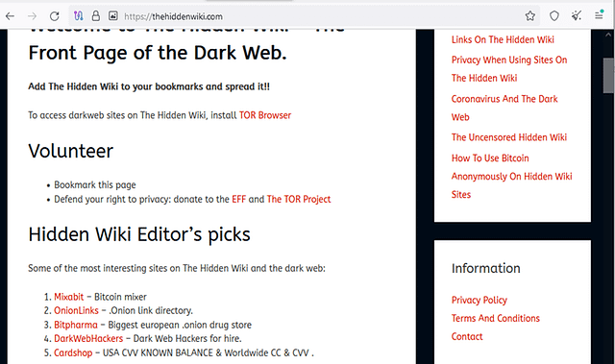Click the broom new identity icon
Image resolution: width=615 pixels, height=364 pixels.
(577, 16)
